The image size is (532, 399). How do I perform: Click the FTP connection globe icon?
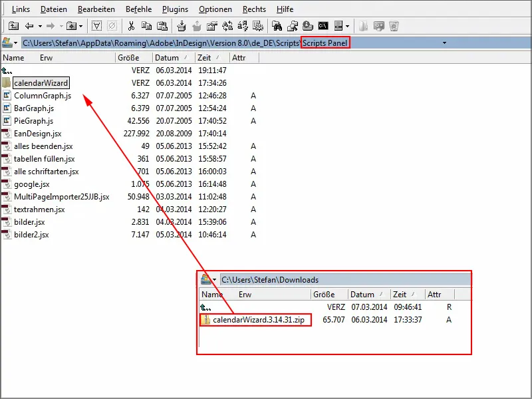point(307,26)
